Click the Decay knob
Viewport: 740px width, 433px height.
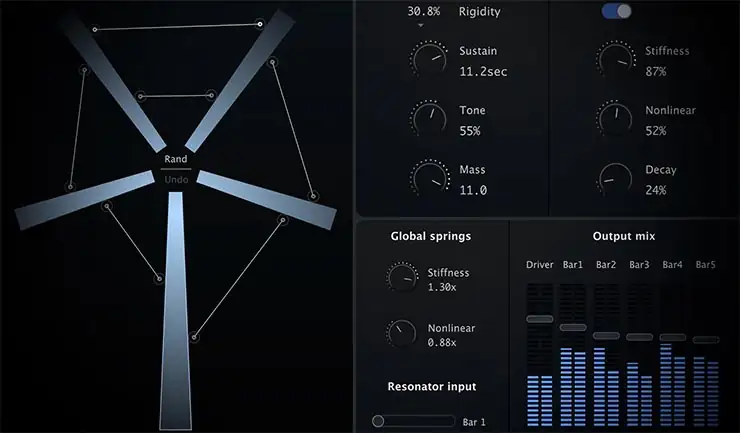pos(615,179)
